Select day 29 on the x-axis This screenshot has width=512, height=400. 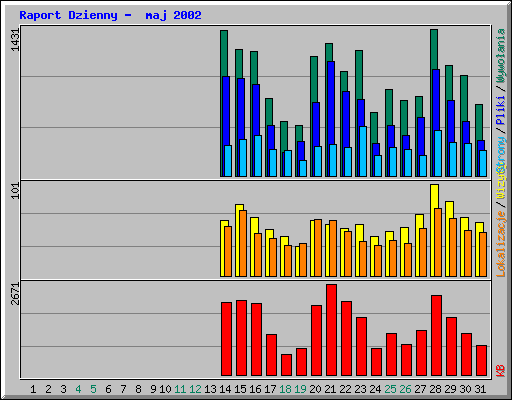pos(450,389)
